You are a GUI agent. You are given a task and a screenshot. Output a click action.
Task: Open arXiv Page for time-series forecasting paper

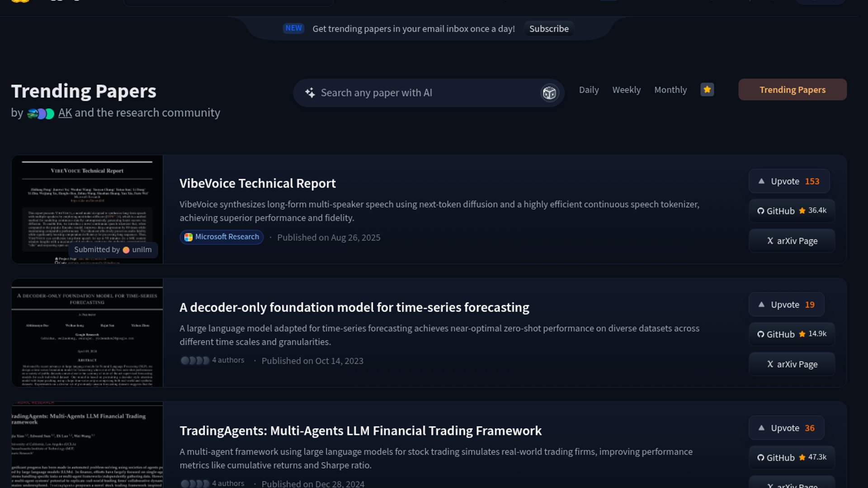792,364
